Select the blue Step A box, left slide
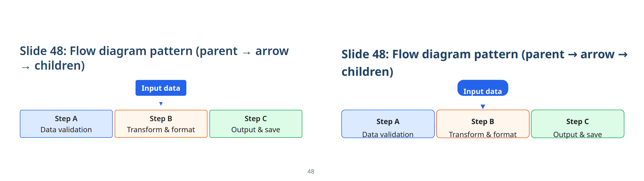This screenshot has height=181, width=644. (x=66, y=123)
